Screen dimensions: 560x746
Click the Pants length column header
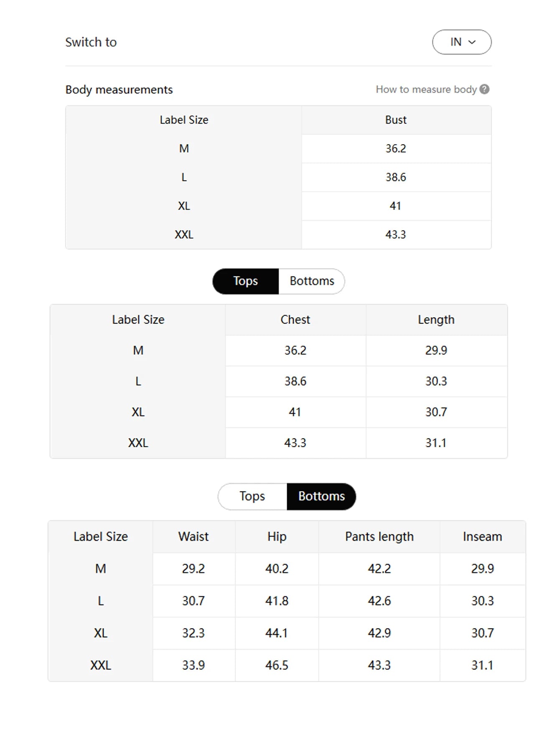click(379, 537)
